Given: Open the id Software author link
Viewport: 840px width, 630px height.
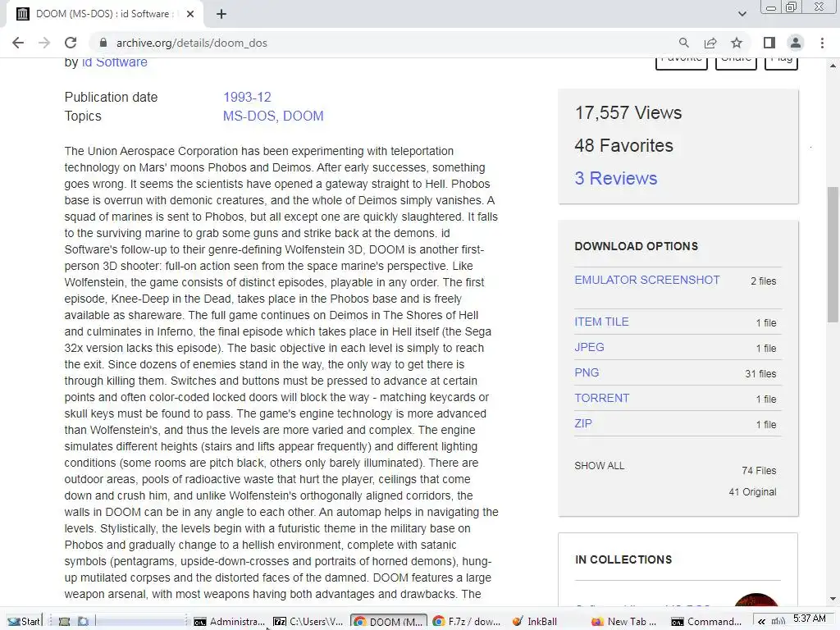Looking at the screenshot, I should 114,62.
